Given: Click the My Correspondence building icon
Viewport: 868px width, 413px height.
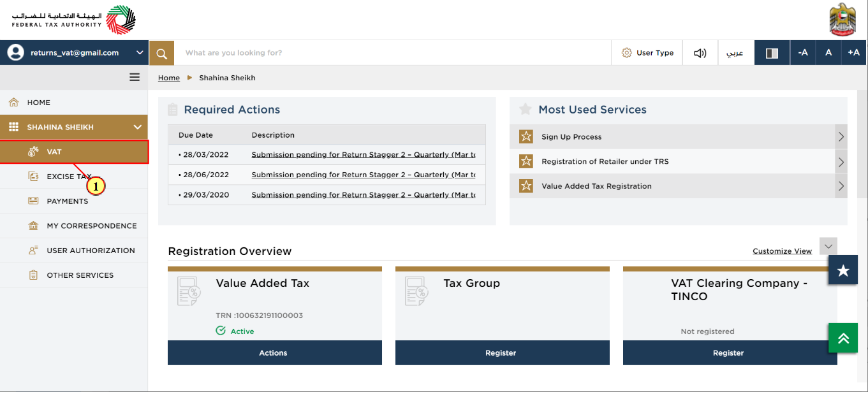Looking at the screenshot, I should click(x=33, y=226).
